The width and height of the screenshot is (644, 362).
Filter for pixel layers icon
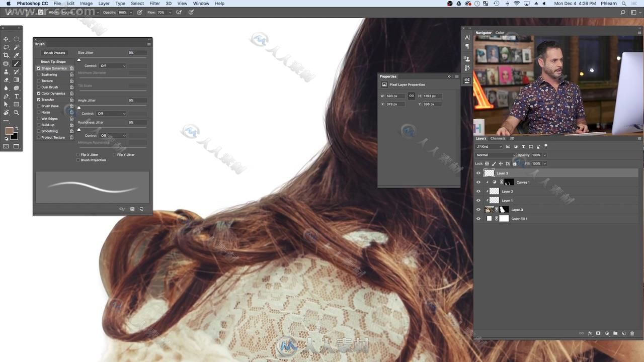508,146
